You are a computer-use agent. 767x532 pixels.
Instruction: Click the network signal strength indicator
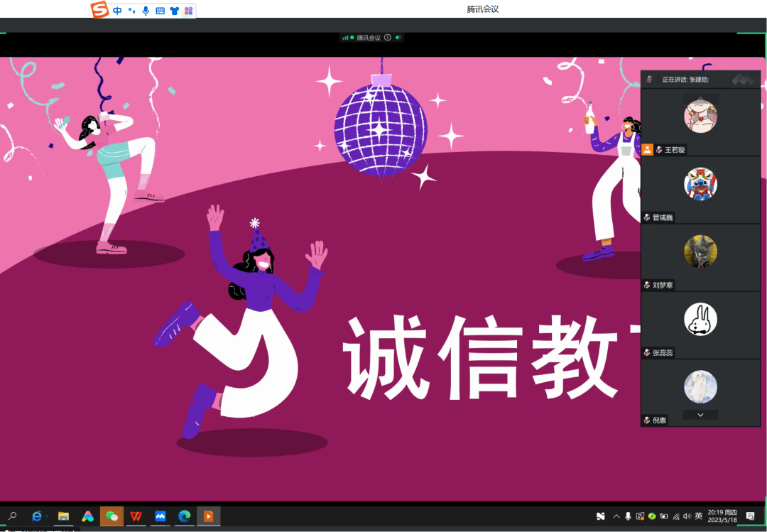pyautogui.click(x=344, y=38)
